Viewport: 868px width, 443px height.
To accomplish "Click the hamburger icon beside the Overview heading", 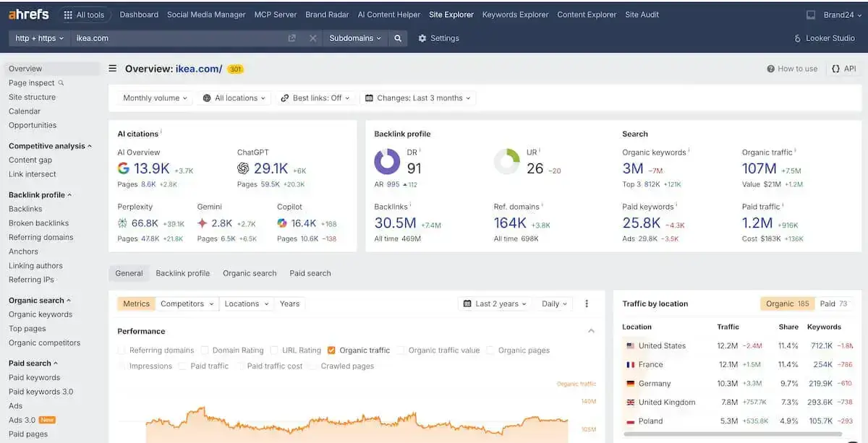I will [x=114, y=69].
